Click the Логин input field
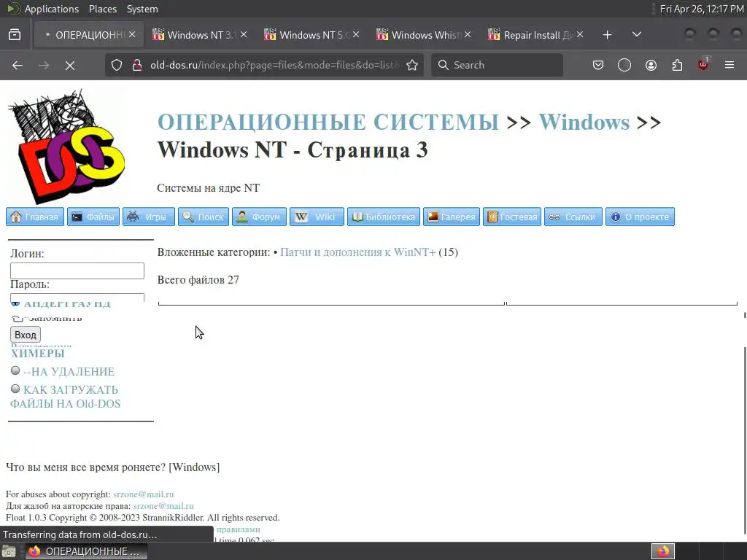This screenshot has width=747, height=560. click(77, 271)
